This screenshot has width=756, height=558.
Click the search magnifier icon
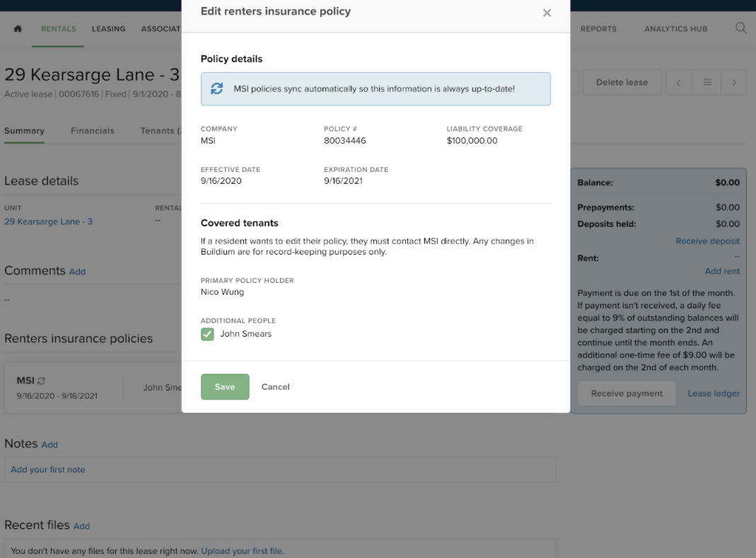click(x=740, y=28)
